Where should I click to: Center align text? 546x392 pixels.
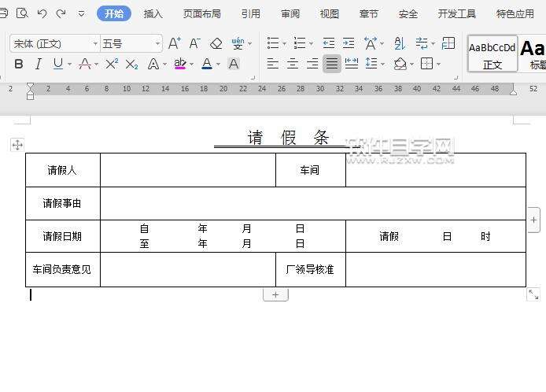click(293, 64)
